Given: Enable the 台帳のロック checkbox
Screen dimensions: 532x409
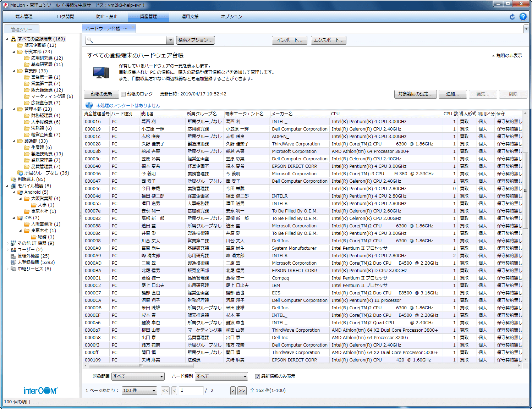Looking at the screenshot, I should (123, 94).
